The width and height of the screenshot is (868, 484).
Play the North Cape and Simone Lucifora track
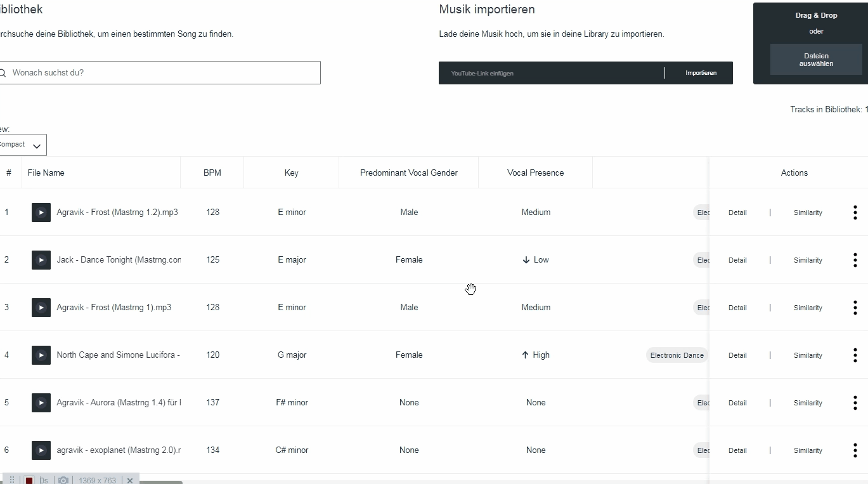coord(41,355)
